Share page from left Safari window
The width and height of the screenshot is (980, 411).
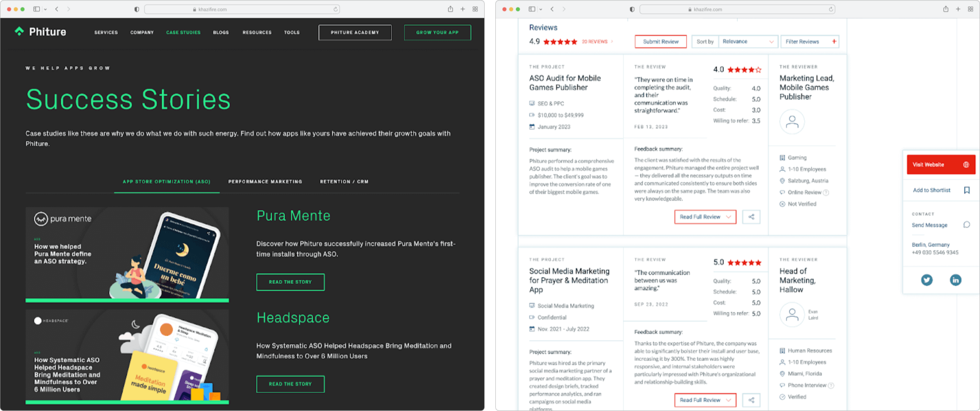click(x=450, y=9)
